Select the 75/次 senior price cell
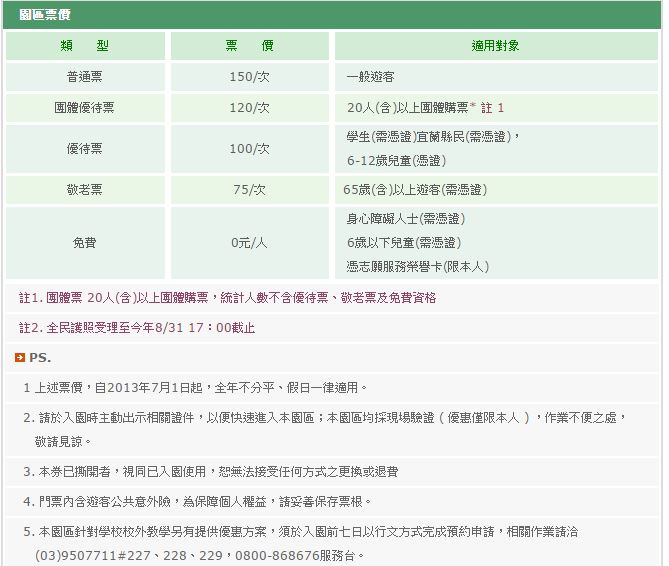Image resolution: width=669 pixels, height=566 pixels. (249, 189)
